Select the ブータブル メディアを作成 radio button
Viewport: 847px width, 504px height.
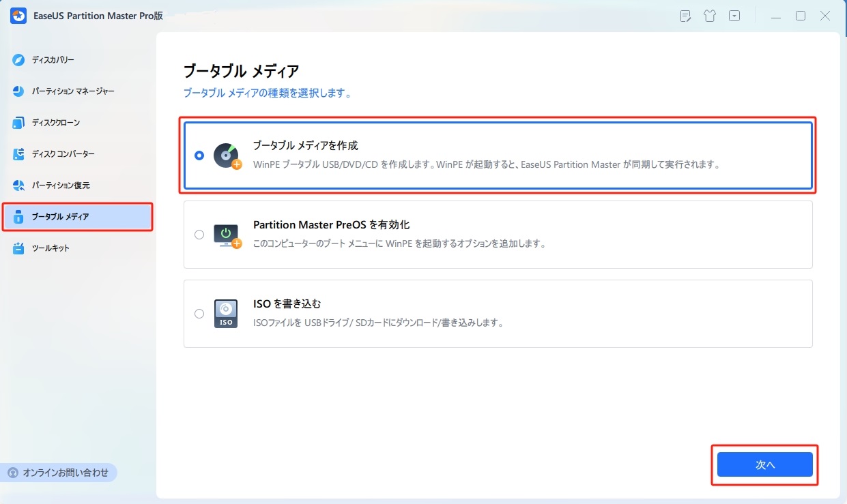point(199,155)
